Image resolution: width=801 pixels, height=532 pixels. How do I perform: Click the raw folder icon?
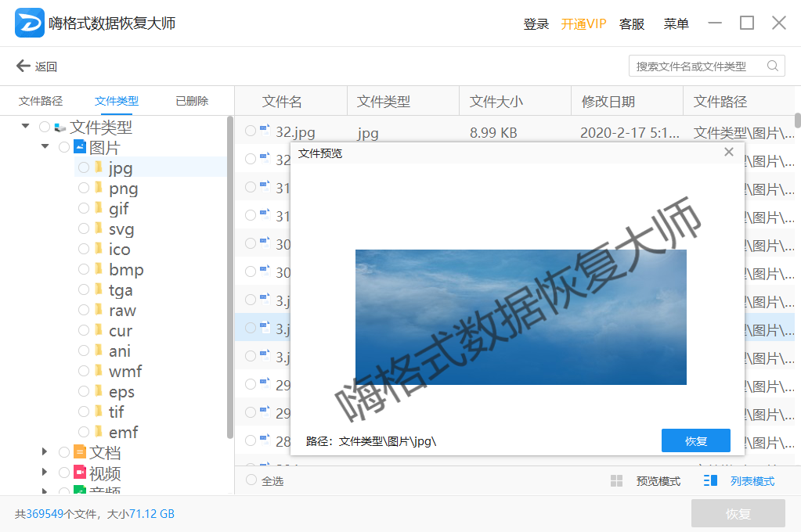(x=99, y=310)
